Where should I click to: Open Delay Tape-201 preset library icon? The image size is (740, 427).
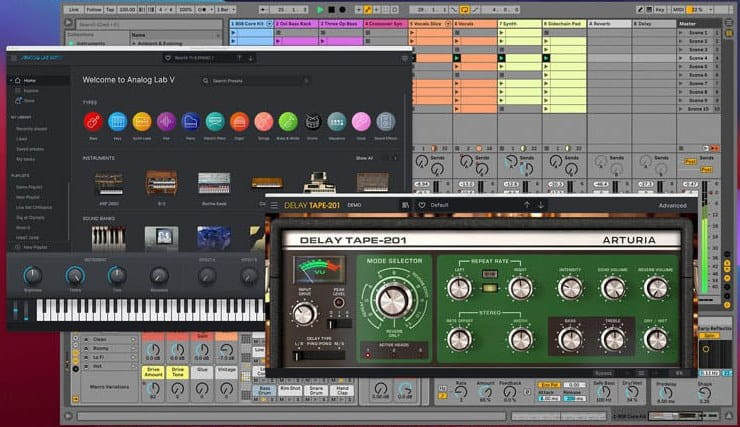pos(406,205)
